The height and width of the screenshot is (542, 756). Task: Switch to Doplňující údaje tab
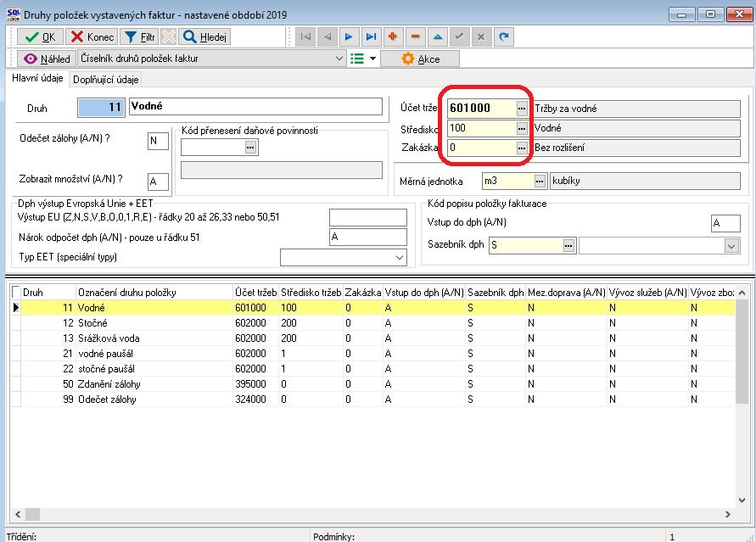[105, 80]
